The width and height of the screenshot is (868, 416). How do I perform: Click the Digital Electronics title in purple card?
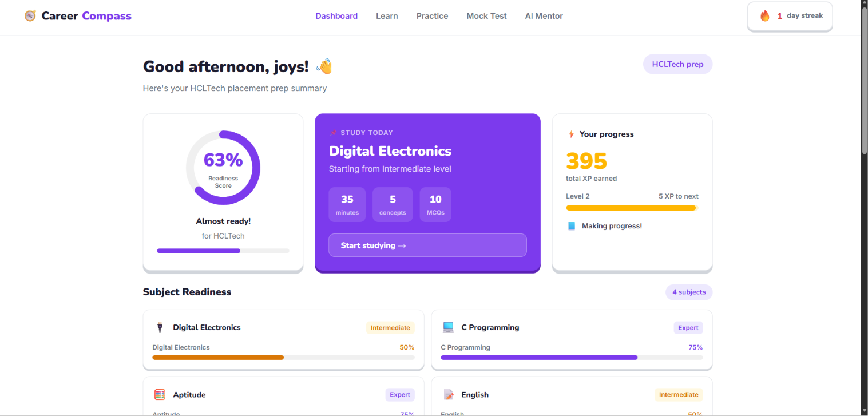coord(390,151)
